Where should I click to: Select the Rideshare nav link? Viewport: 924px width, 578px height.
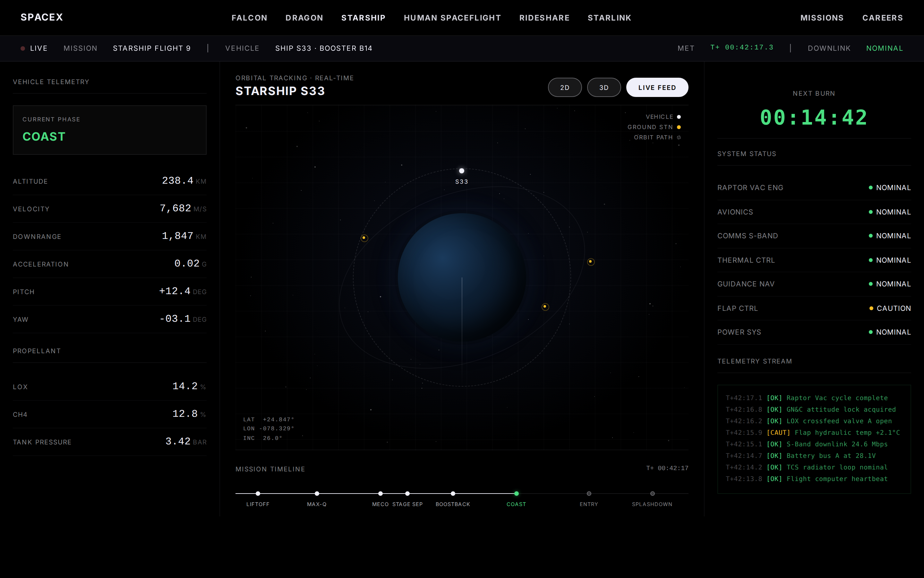[x=544, y=18]
